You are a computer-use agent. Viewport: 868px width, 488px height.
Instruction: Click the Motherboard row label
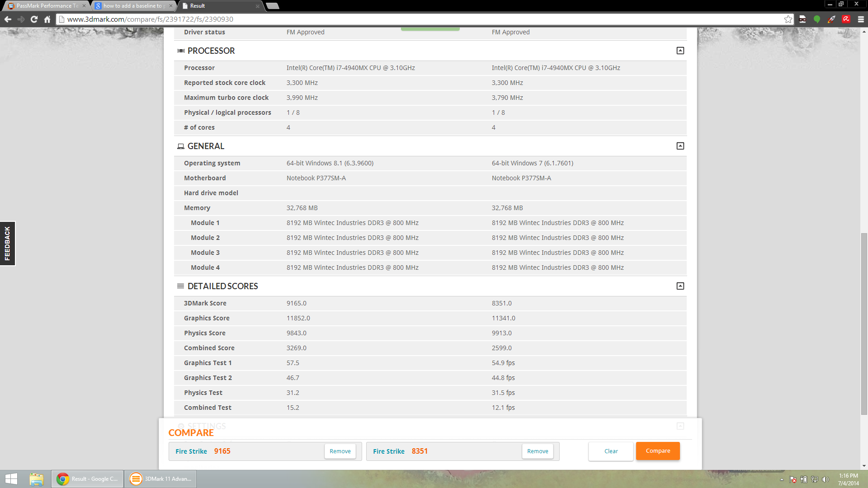205,178
